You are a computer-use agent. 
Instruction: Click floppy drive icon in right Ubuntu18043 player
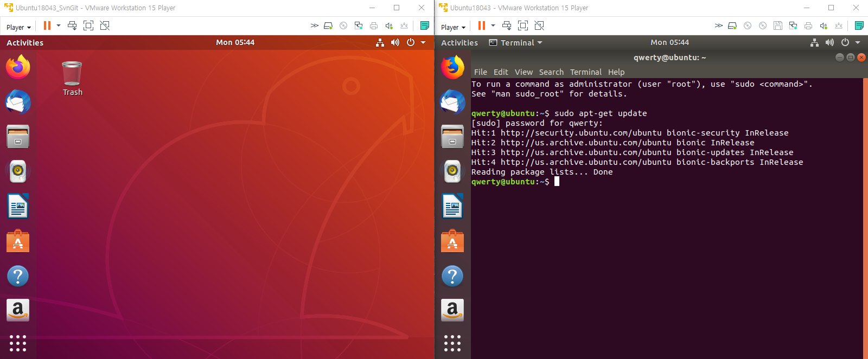click(x=778, y=25)
